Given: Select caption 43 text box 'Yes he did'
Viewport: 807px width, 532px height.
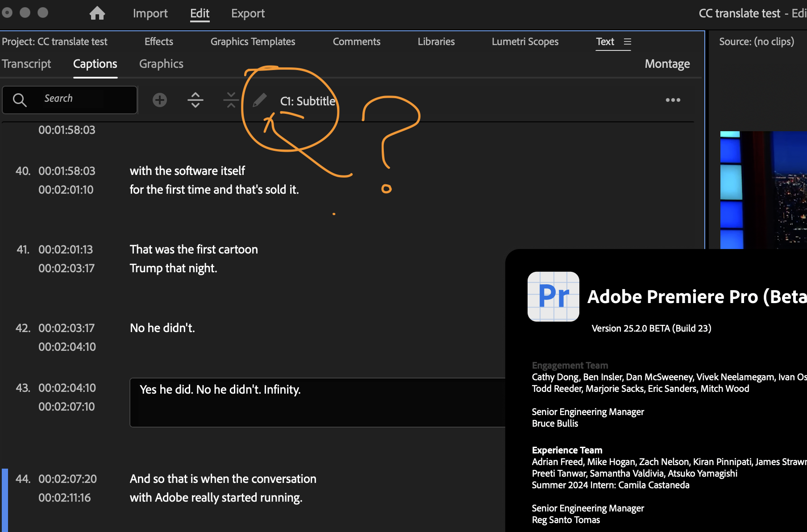Looking at the screenshot, I should tap(312, 402).
